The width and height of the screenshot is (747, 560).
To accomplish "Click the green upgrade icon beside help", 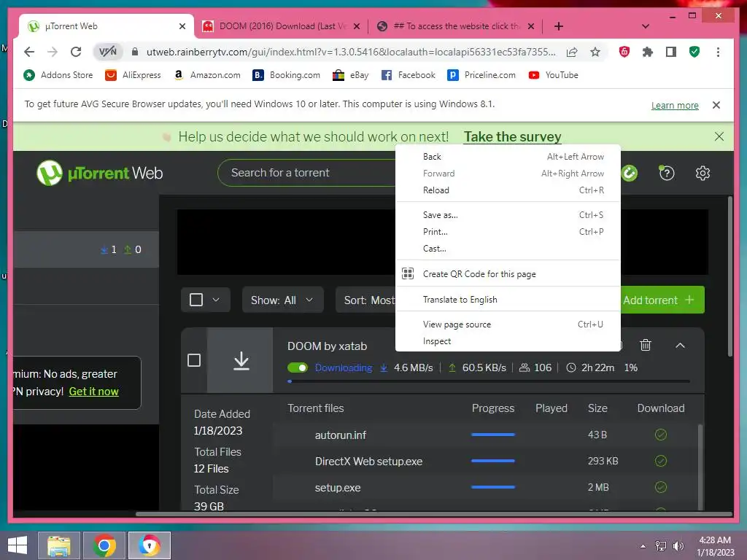I will point(630,173).
